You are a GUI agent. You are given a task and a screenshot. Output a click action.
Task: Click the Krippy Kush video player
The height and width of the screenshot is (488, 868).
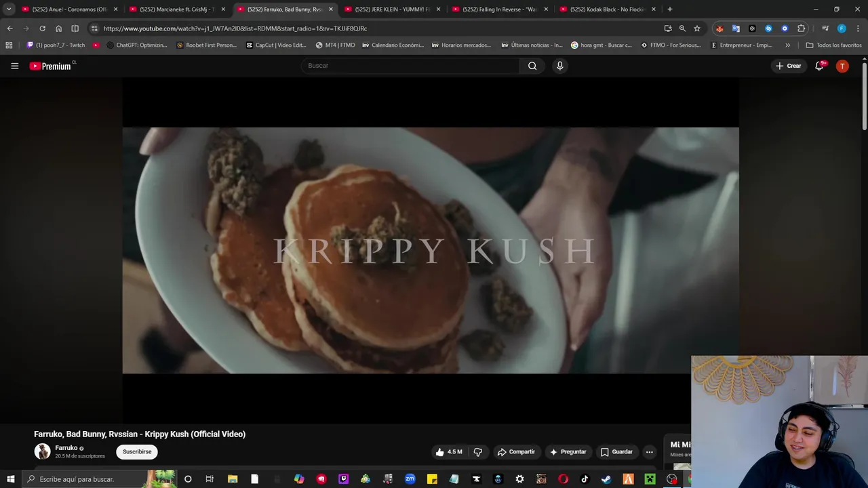tap(431, 250)
